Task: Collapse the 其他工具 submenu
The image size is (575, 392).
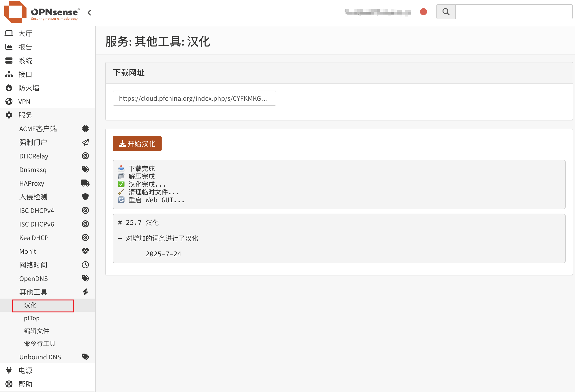Action: [x=33, y=292]
